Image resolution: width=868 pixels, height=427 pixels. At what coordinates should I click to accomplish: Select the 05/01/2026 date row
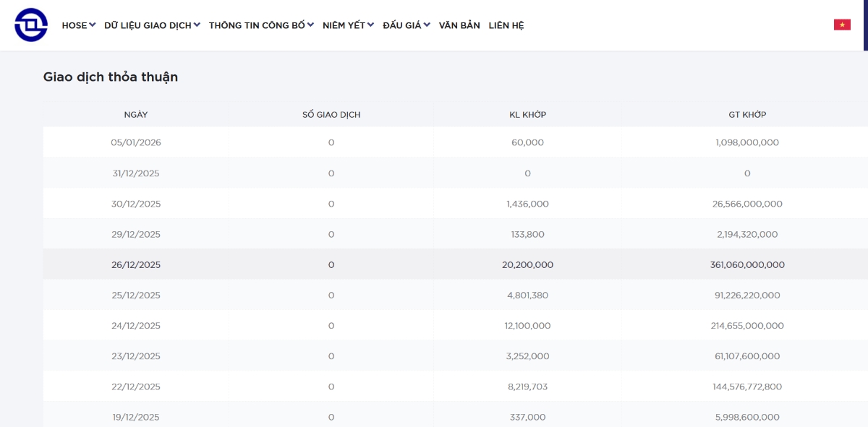coord(136,142)
